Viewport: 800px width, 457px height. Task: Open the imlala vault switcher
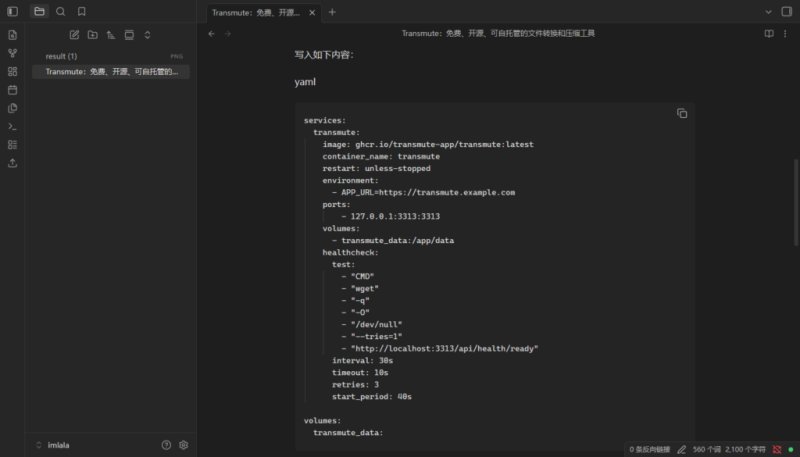53,445
